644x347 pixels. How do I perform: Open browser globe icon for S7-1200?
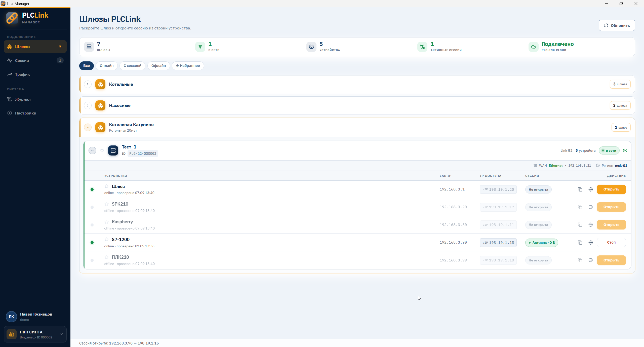(x=590, y=243)
